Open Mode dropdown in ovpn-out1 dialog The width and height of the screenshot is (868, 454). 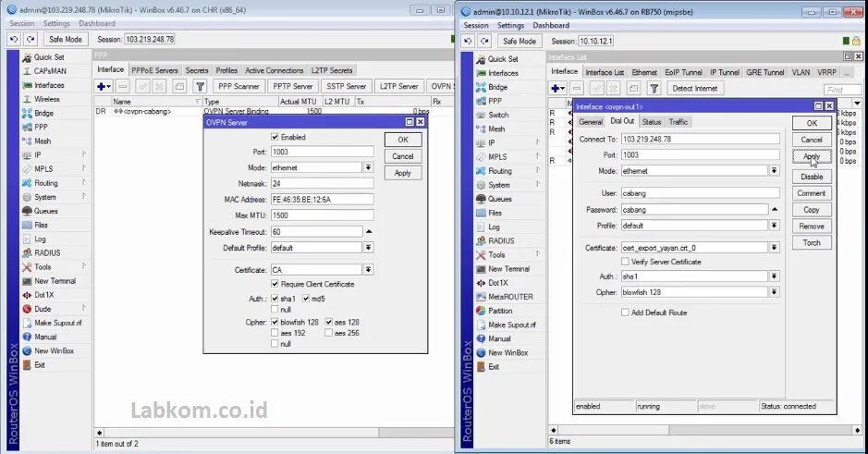[774, 170]
